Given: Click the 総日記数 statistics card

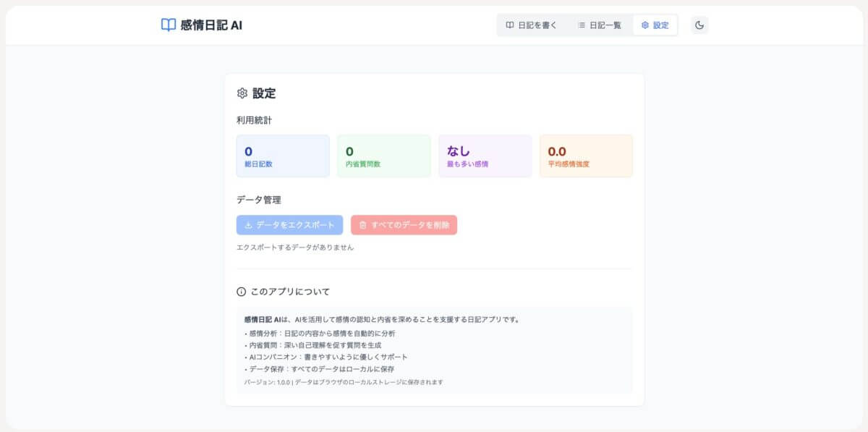Looking at the screenshot, I should coord(283,156).
